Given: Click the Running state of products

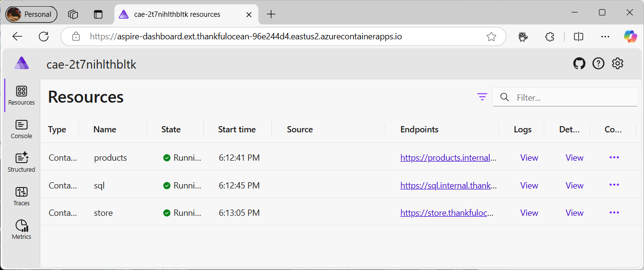Looking at the screenshot, I should coord(182,158).
